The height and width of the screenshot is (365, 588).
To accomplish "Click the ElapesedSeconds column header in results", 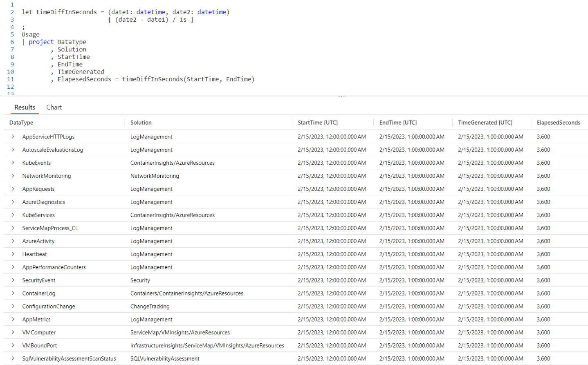I will pyautogui.click(x=558, y=123).
